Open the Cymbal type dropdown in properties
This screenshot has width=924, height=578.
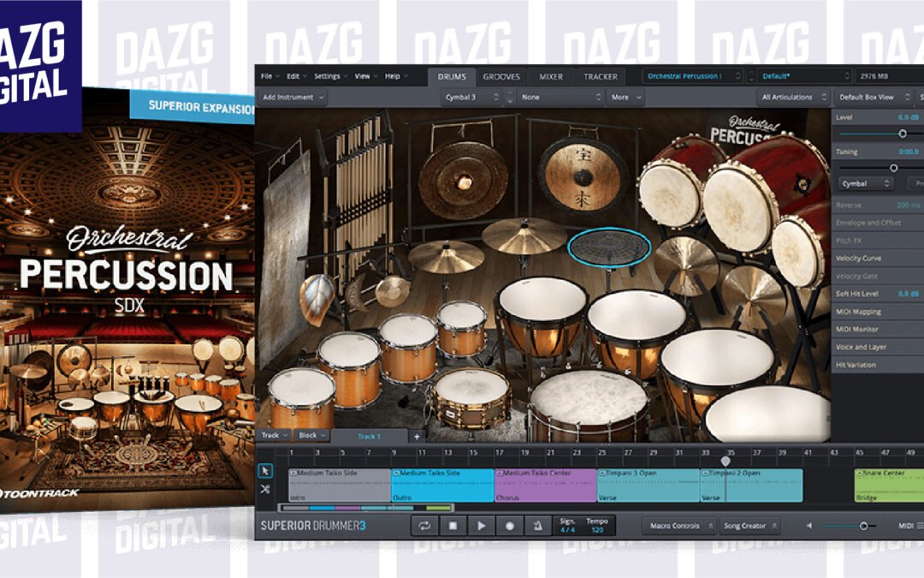pyautogui.click(x=865, y=184)
